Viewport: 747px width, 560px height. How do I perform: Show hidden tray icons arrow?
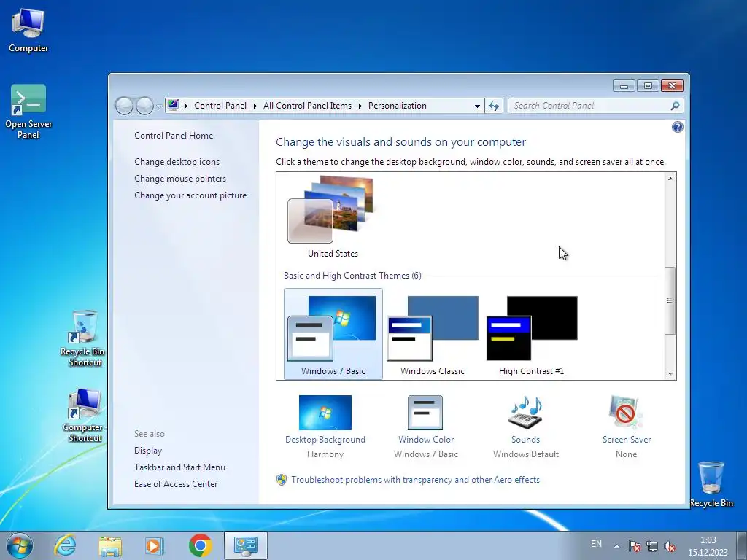pyautogui.click(x=616, y=546)
